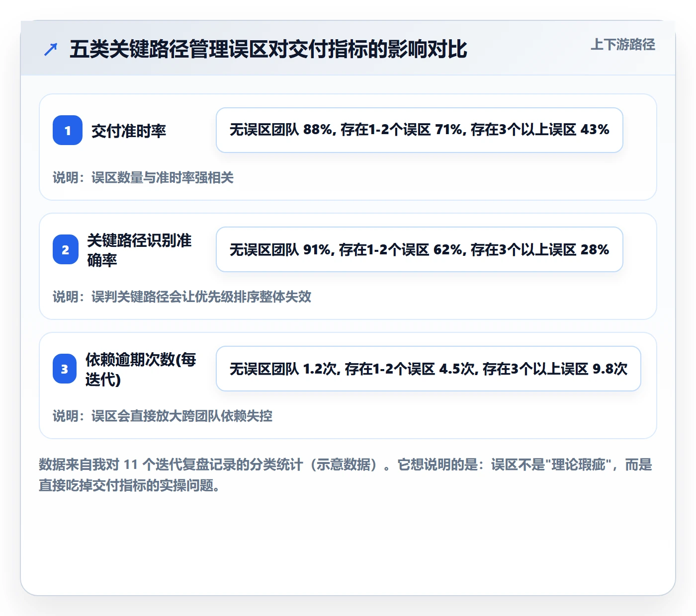The image size is (696, 616).
Task: Click the value box starting 无误区团队 88%
Action: pyautogui.click(x=420, y=130)
